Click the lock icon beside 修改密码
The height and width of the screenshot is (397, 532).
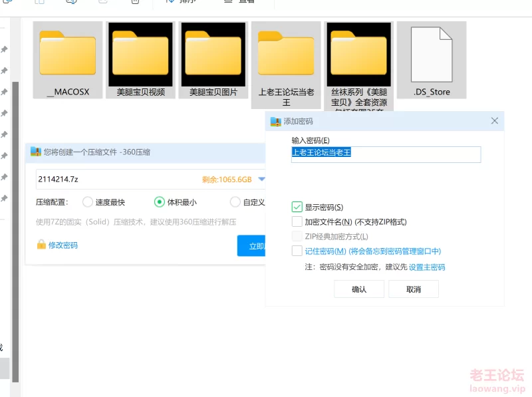click(x=41, y=244)
